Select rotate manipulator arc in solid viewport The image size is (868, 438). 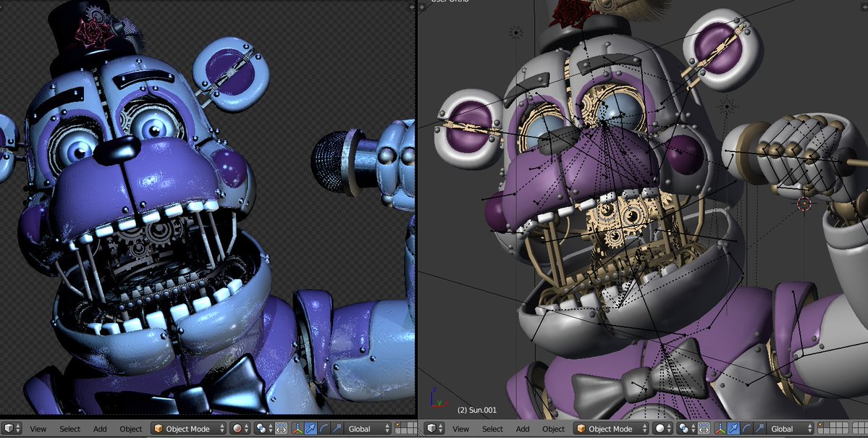(x=746, y=429)
